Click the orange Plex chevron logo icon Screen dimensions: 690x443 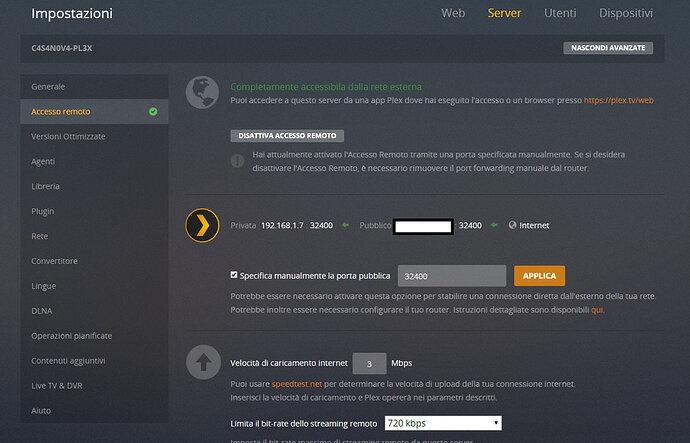pos(202,225)
